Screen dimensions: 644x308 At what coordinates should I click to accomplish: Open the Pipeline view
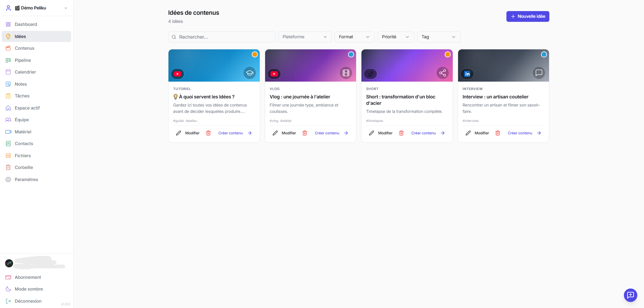36,60
